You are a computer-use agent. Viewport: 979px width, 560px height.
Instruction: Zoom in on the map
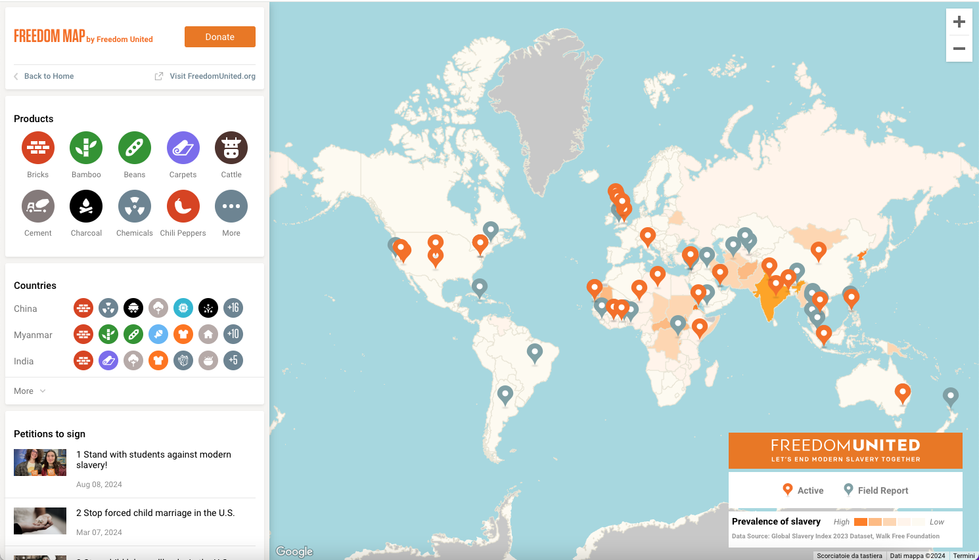coord(959,22)
